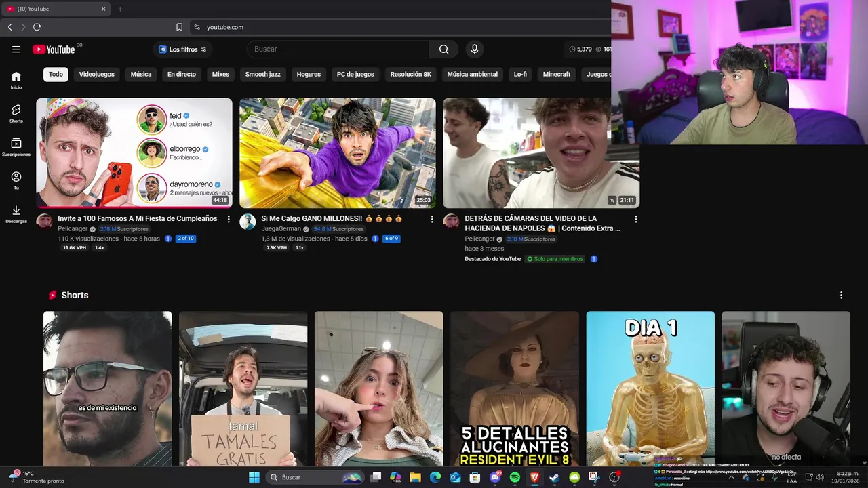This screenshot has width=868, height=488.
Task: Open File Explorer from the taskbar
Action: [415, 477]
